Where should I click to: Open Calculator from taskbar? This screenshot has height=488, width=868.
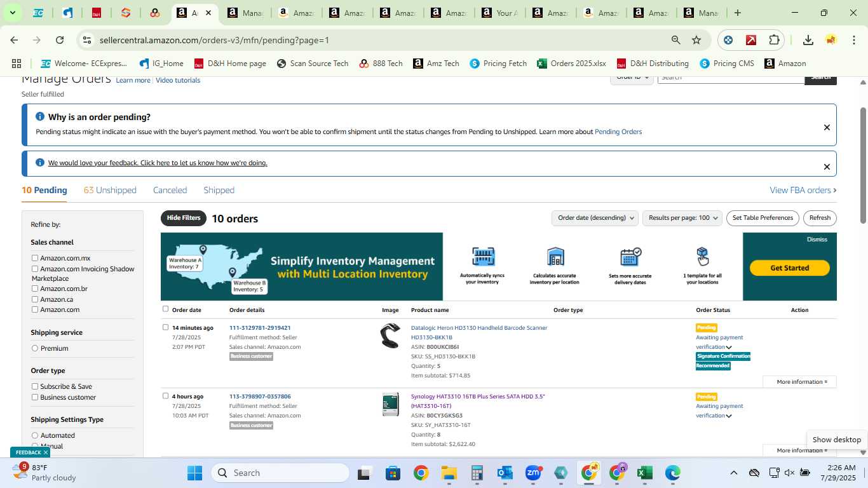(477, 473)
